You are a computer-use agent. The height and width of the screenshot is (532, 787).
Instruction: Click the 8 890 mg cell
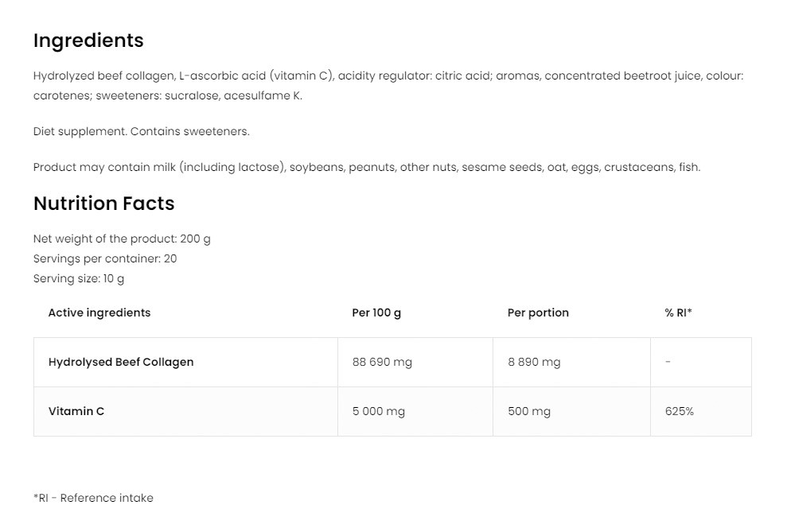coord(534,362)
